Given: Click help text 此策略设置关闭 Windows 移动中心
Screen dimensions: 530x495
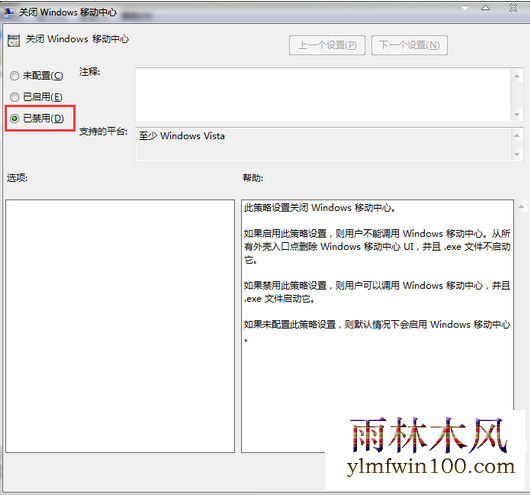Looking at the screenshot, I should 320,208.
